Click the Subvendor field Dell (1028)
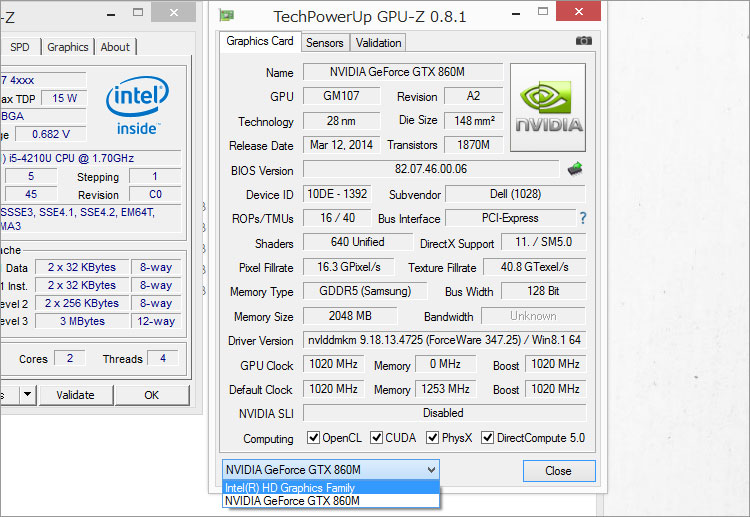750x517 pixels. 515,194
